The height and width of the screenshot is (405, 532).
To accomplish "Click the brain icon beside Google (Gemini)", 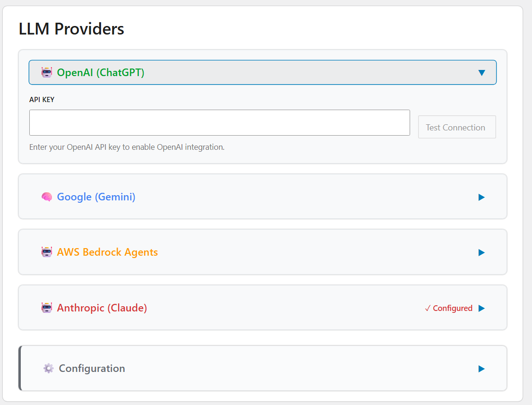I will tap(47, 197).
